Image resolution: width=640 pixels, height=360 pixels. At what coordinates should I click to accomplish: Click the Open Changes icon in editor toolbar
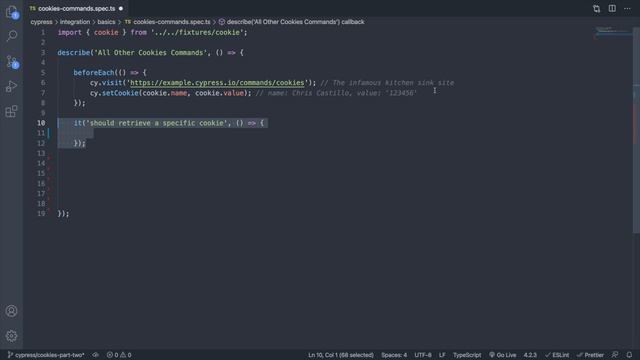(596, 9)
